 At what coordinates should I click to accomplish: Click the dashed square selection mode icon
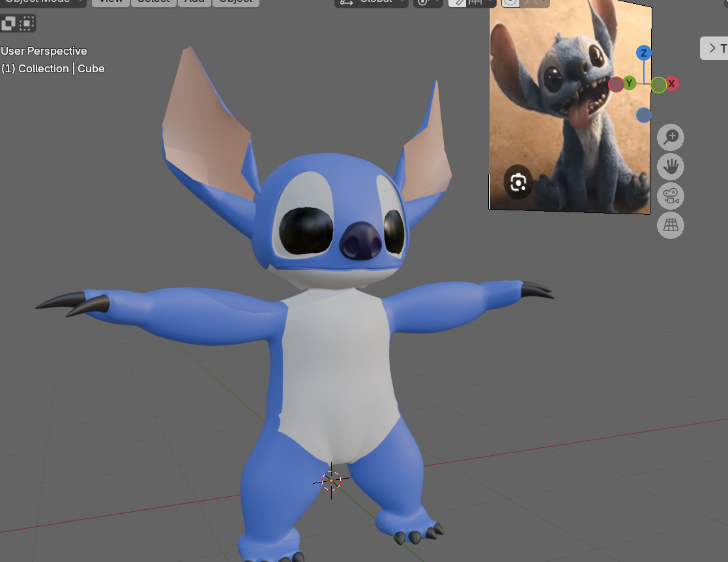pyautogui.click(x=27, y=23)
